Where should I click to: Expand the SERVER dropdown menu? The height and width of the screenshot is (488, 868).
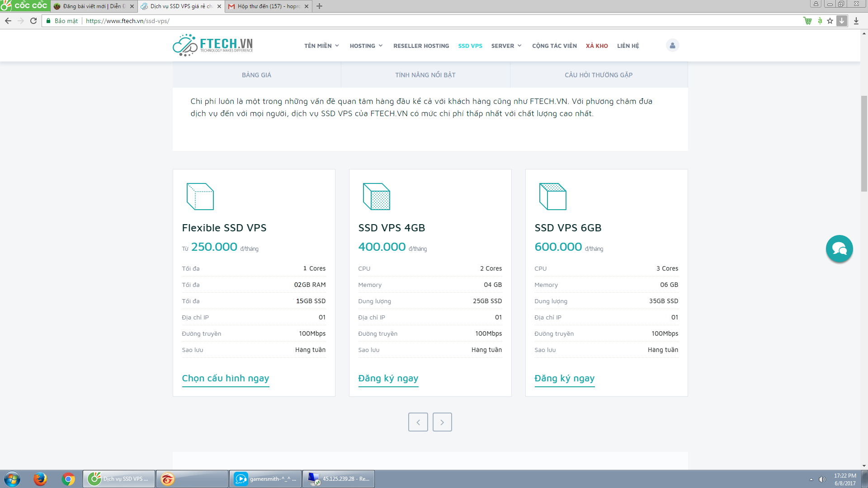[x=506, y=46]
